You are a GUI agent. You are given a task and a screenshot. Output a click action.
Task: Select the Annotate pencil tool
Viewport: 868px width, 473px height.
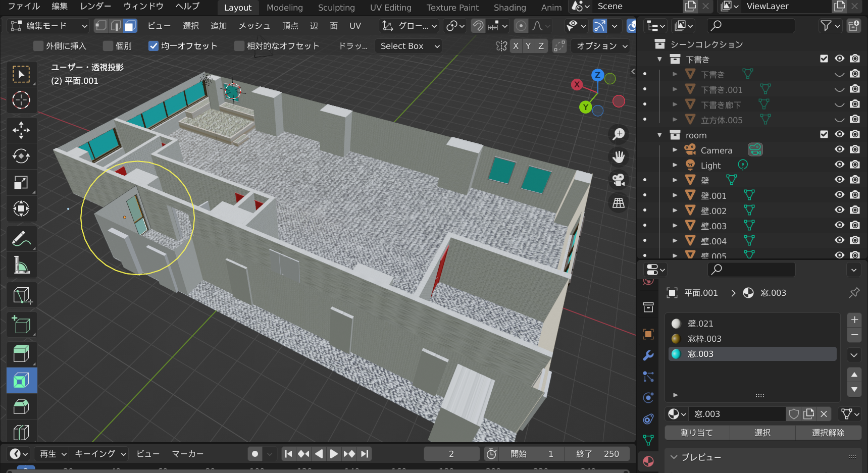point(21,238)
